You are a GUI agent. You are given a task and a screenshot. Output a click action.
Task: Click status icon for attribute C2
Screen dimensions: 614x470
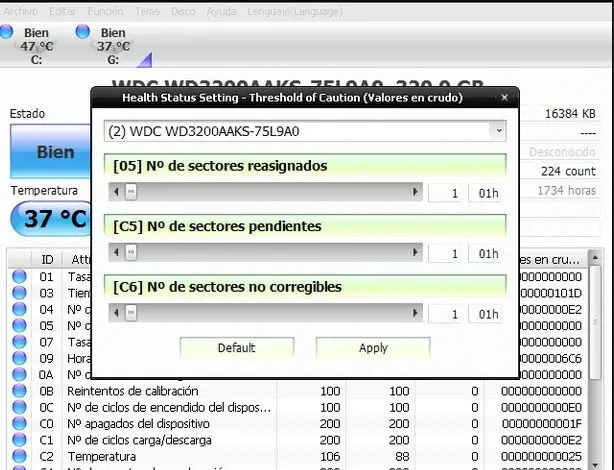pyautogui.click(x=19, y=456)
